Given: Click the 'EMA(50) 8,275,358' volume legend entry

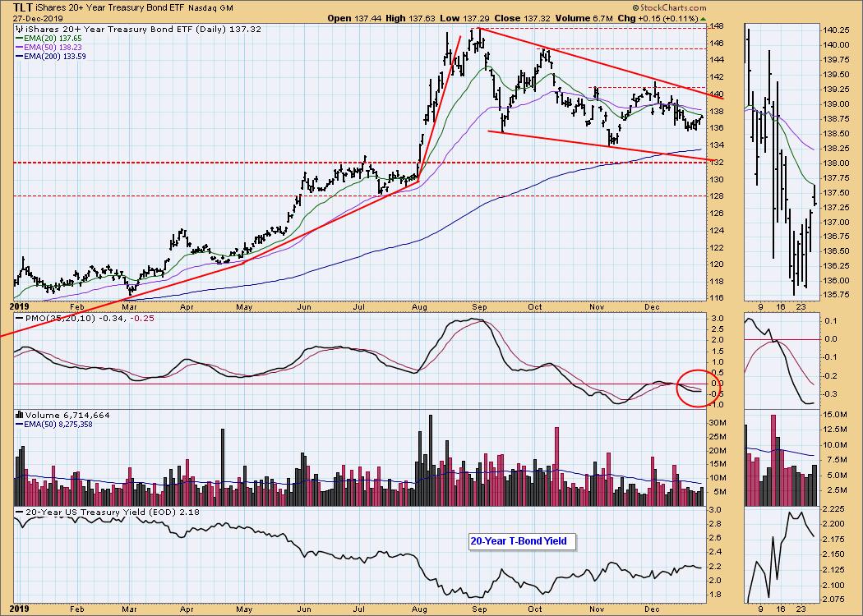Looking at the screenshot, I should point(58,425).
